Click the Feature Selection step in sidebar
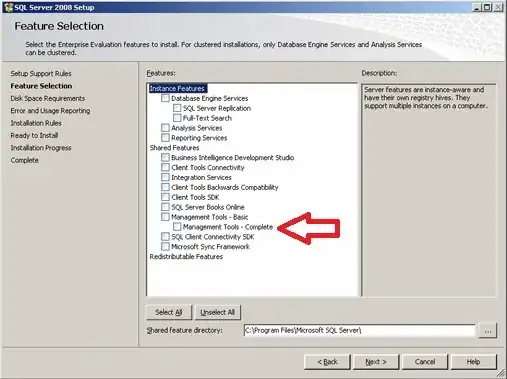The image size is (507, 379). (x=41, y=86)
